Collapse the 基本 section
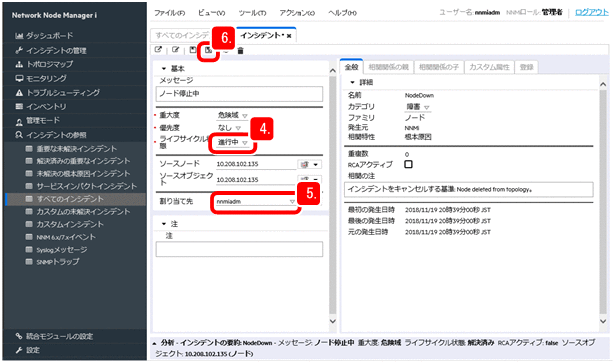This screenshot has width=616, height=364. 164,69
